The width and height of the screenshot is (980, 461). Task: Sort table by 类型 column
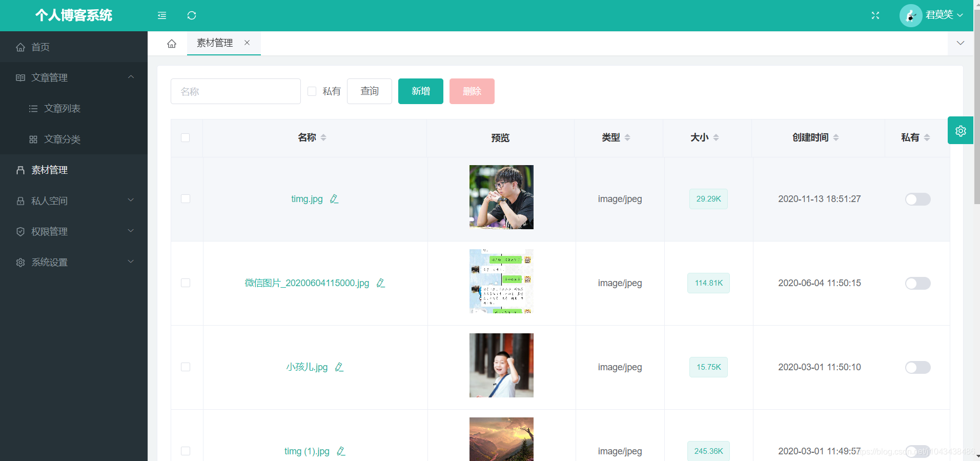point(627,137)
